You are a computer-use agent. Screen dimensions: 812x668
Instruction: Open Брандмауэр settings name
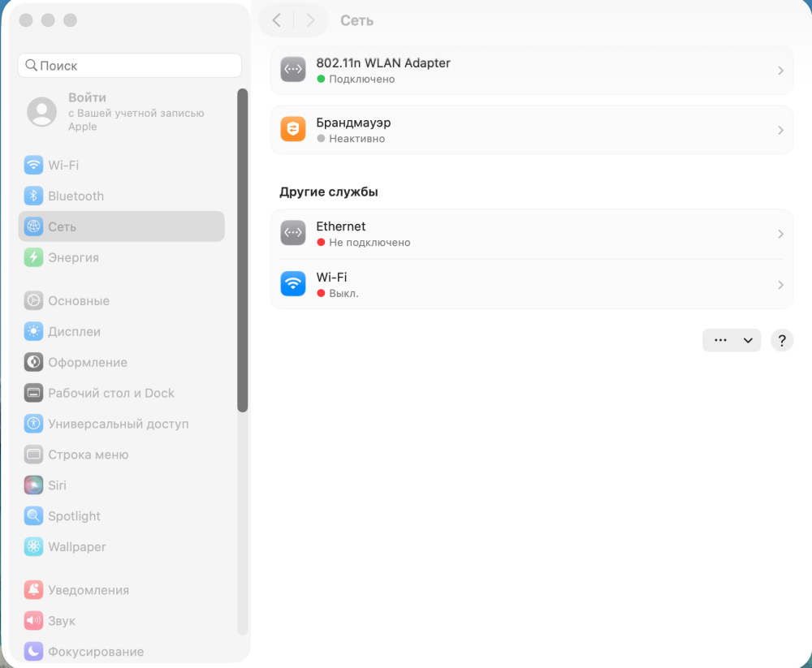click(353, 123)
